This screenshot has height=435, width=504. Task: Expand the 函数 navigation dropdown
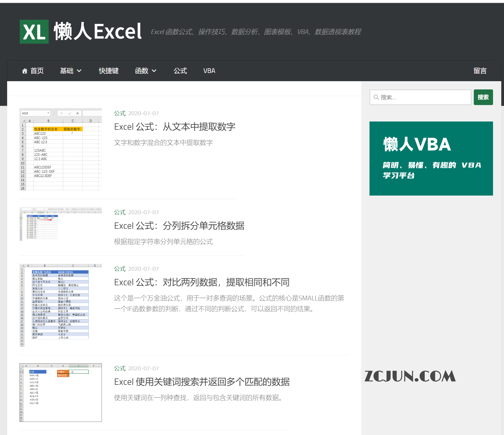[146, 71]
